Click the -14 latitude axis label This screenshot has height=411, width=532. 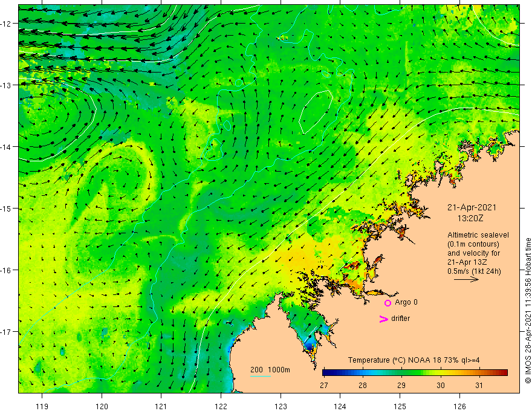tap(6, 147)
